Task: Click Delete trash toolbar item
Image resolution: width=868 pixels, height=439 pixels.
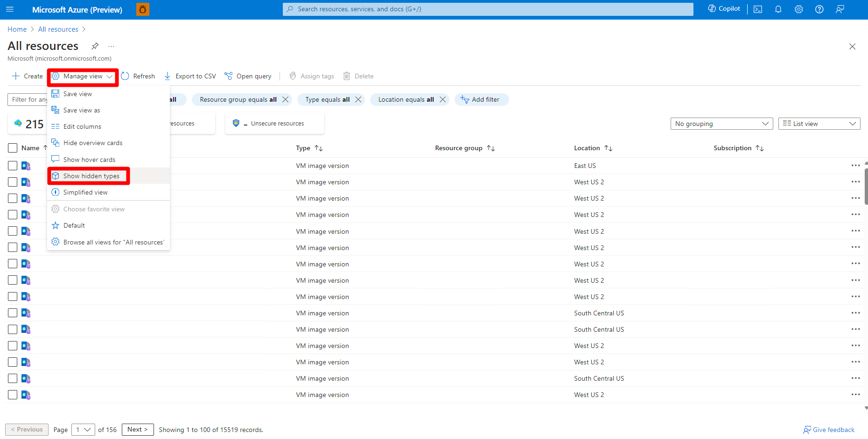Action: (x=358, y=76)
